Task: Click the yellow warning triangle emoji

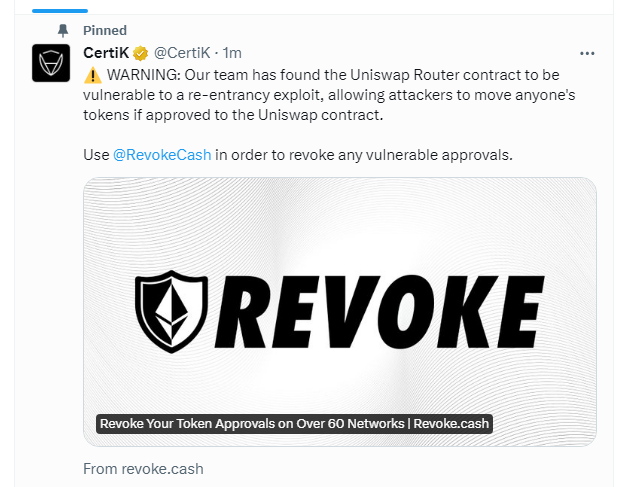Action: 93,75
